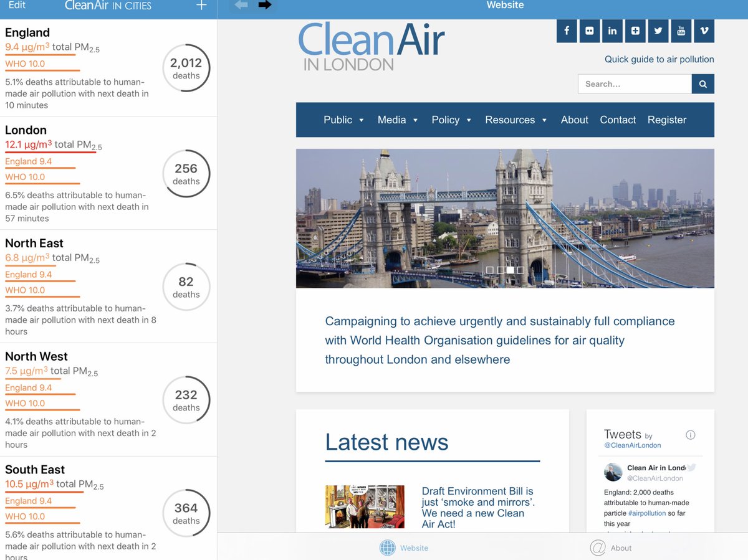
Task: Select the fourth carousel slide dot
Action: coord(520,270)
